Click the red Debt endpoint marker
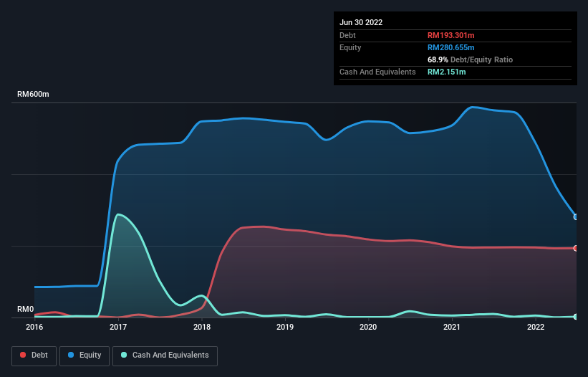 (x=576, y=248)
